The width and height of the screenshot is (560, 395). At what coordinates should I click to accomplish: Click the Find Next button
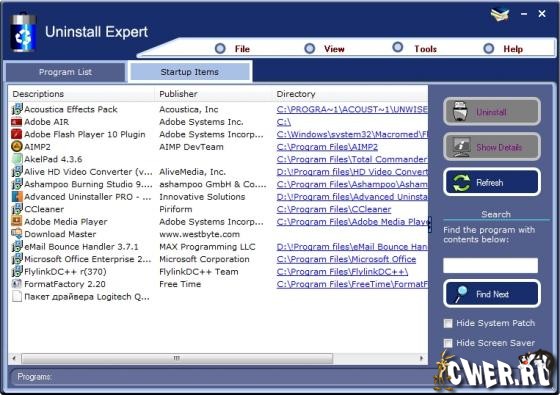(492, 294)
